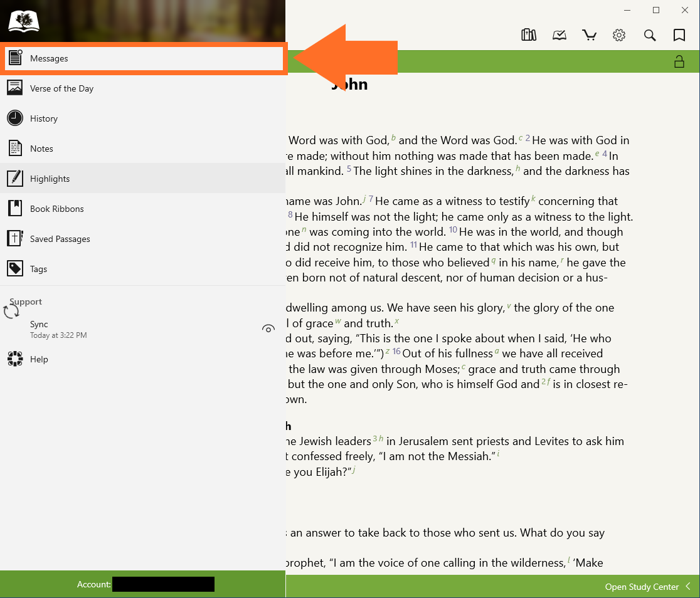
Task: Click the Sync arrows icon
Action: click(x=11, y=311)
